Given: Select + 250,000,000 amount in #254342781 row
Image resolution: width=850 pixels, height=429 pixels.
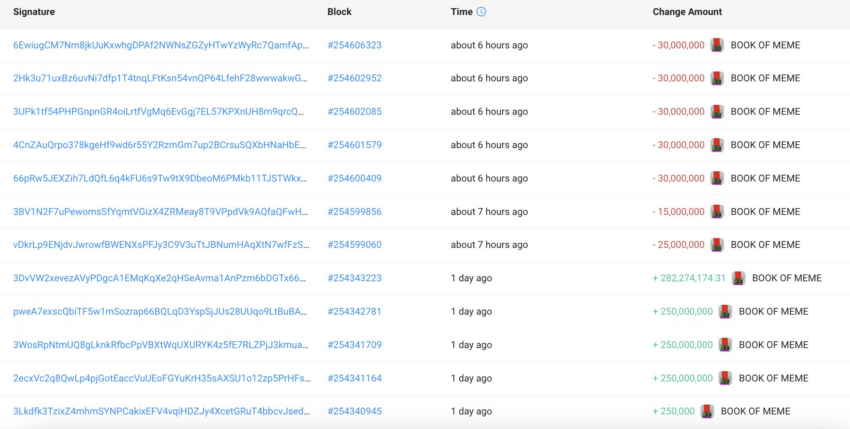Looking at the screenshot, I should point(683,312).
